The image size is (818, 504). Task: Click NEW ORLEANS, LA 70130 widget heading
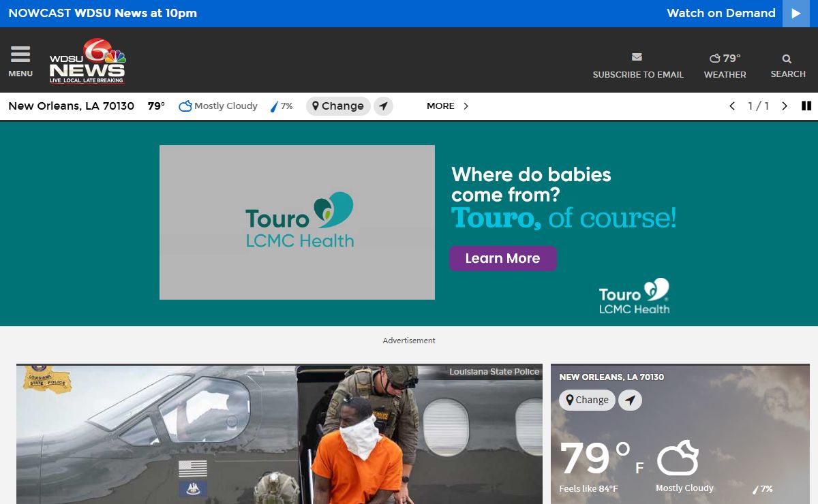click(x=611, y=377)
